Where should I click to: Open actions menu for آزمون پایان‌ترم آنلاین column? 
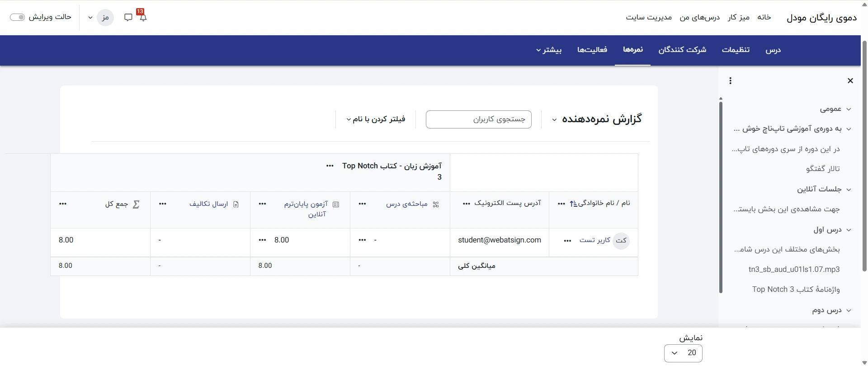coord(262,204)
